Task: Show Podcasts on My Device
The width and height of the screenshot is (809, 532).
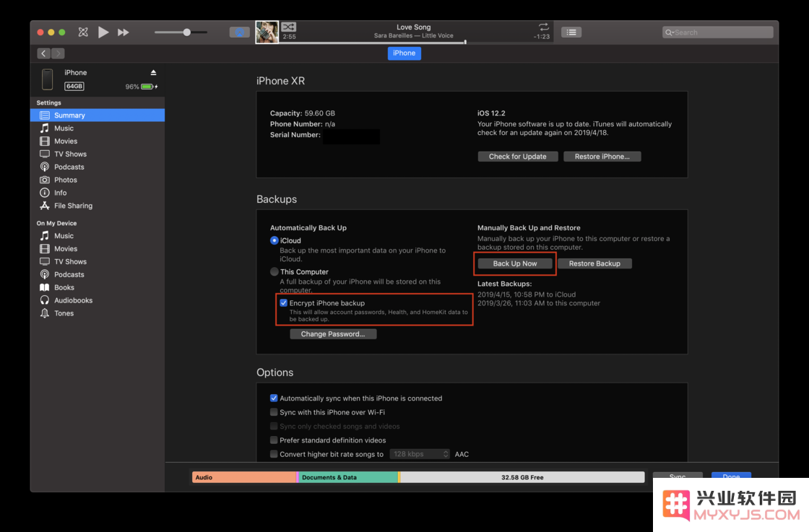Action: [98, 274]
